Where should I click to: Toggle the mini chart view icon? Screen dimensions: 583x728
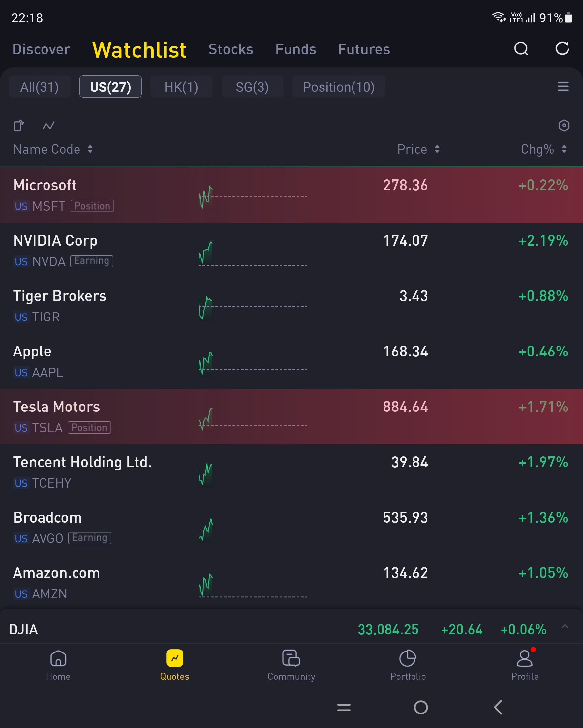coord(48,126)
